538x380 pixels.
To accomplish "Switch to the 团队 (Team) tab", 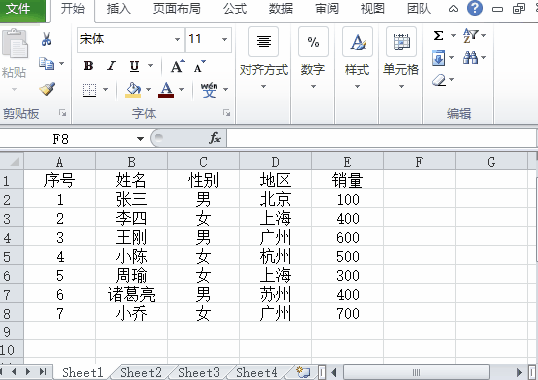I will pyautogui.click(x=419, y=9).
